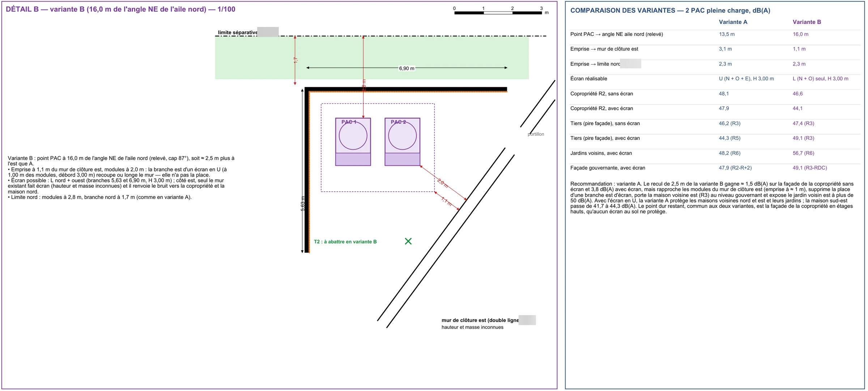This screenshot has height=391, width=868.
Task: Click the '49,1 (R3-RDC)' cell
Action: tap(809, 168)
